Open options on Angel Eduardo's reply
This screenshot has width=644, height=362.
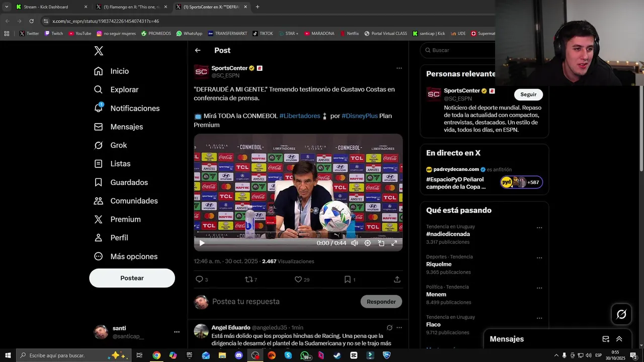(399, 327)
